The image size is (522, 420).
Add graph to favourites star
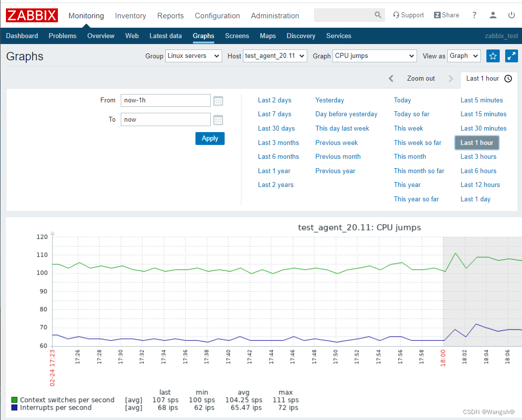coord(493,56)
